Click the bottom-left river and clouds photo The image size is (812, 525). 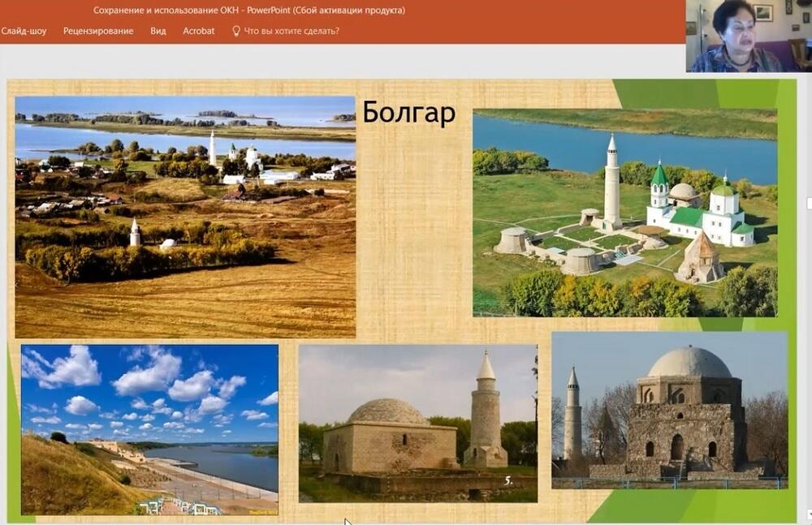[149, 429]
